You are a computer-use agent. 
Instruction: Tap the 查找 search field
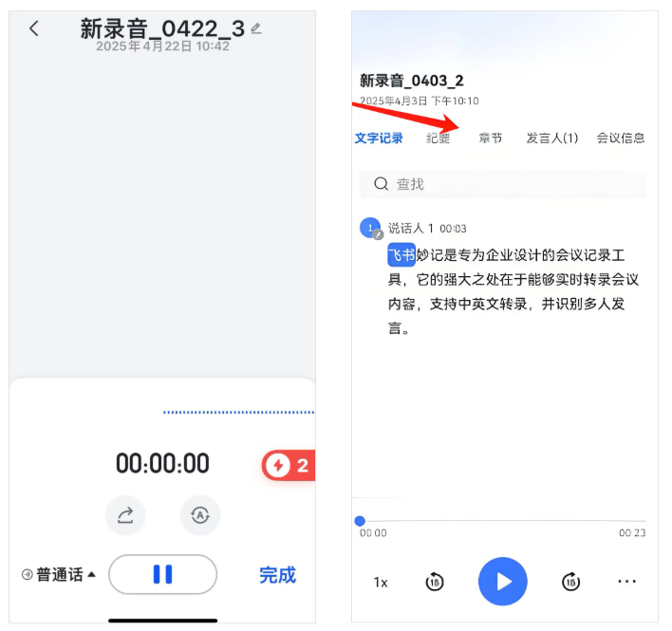click(x=503, y=184)
